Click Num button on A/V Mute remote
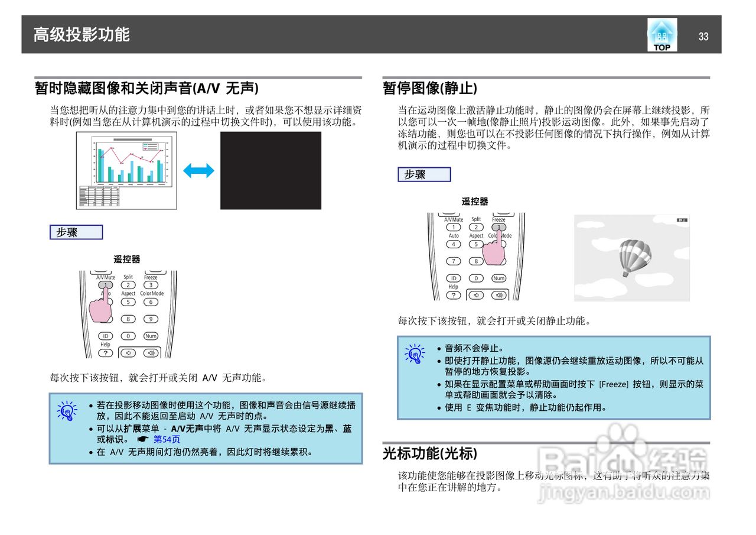The height and width of the screenshot is (535, 756). [151, 336]
